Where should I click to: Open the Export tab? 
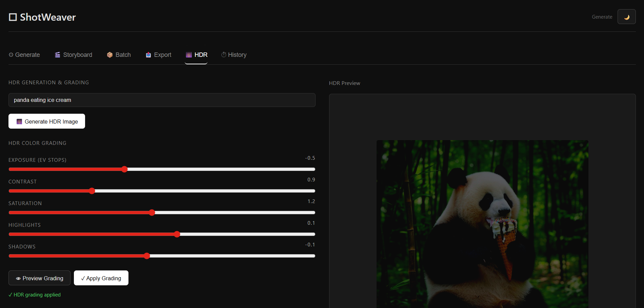[x=158, y=55]
